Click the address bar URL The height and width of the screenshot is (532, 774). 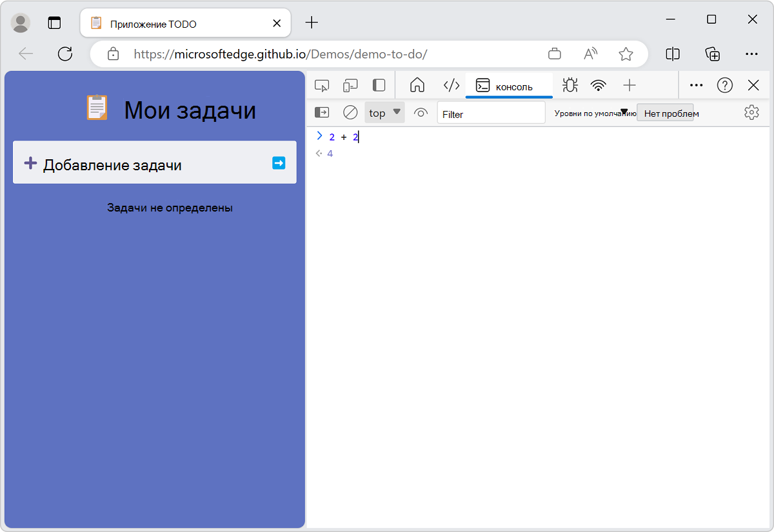coord(280,54)
